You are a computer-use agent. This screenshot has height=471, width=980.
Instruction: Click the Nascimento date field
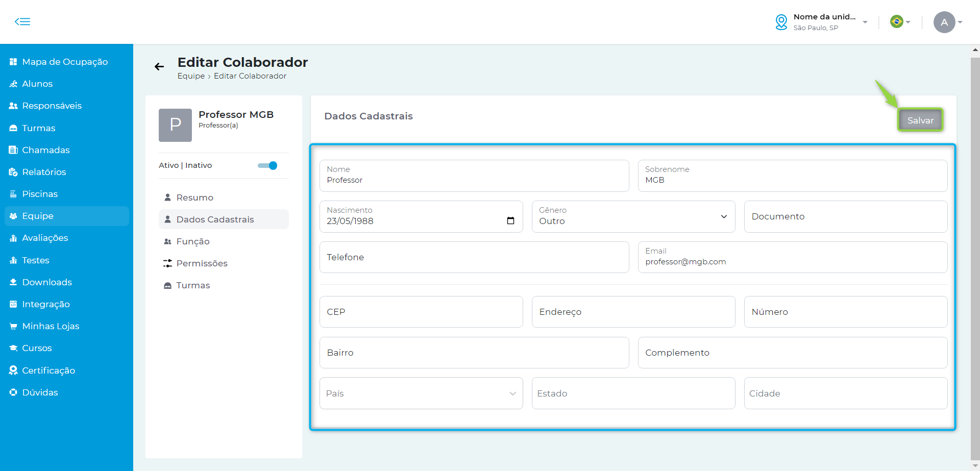pos(421,216)
